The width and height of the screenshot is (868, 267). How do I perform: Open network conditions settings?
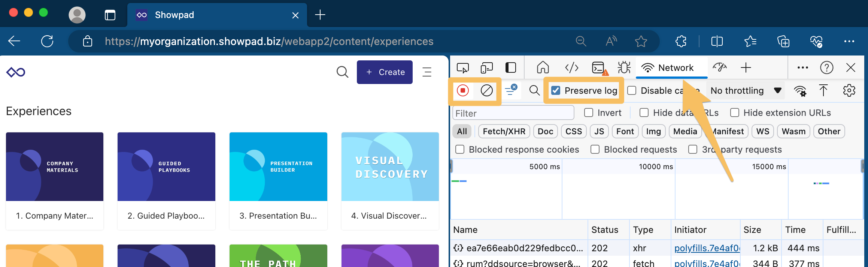[x=800, y=91]
